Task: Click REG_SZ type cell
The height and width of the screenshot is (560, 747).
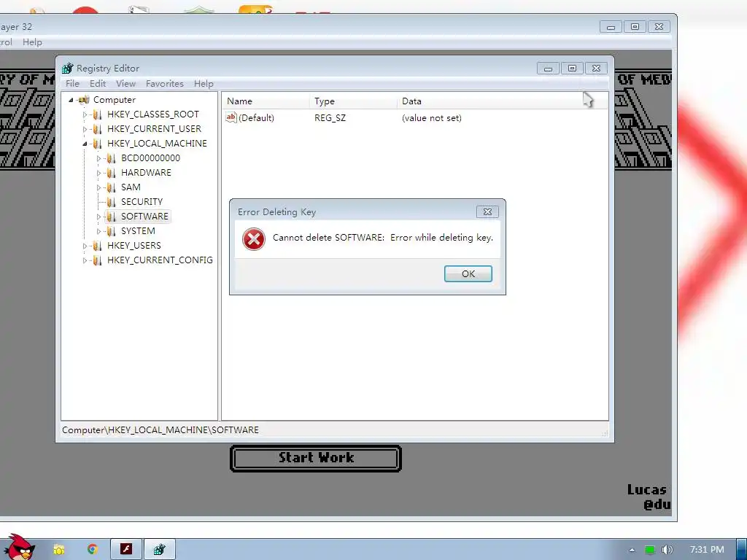Action: (330, 118)
